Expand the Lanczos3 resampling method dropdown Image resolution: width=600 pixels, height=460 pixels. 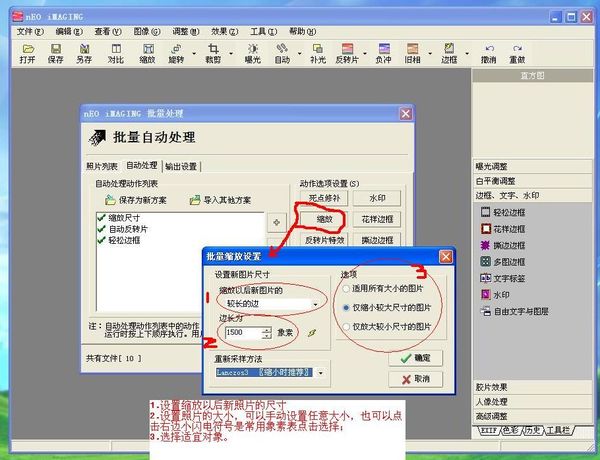tap(321, 373)
